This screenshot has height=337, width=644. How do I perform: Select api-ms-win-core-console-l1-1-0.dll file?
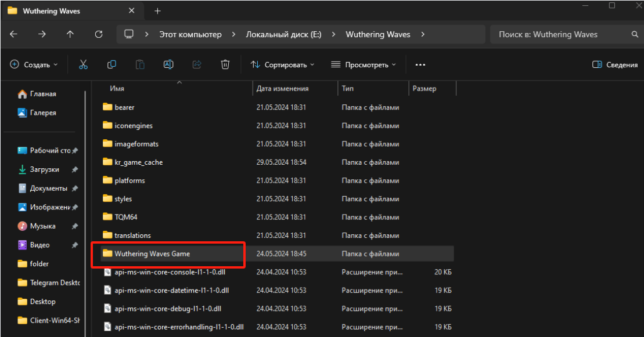pyautogui.click(x=277, y=272)
